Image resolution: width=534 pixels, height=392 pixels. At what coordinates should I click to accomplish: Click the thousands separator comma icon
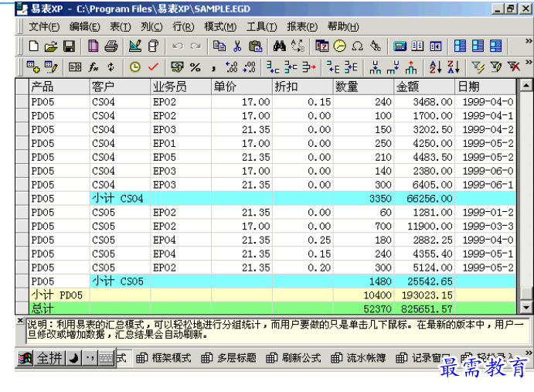[x=213, y=68]
